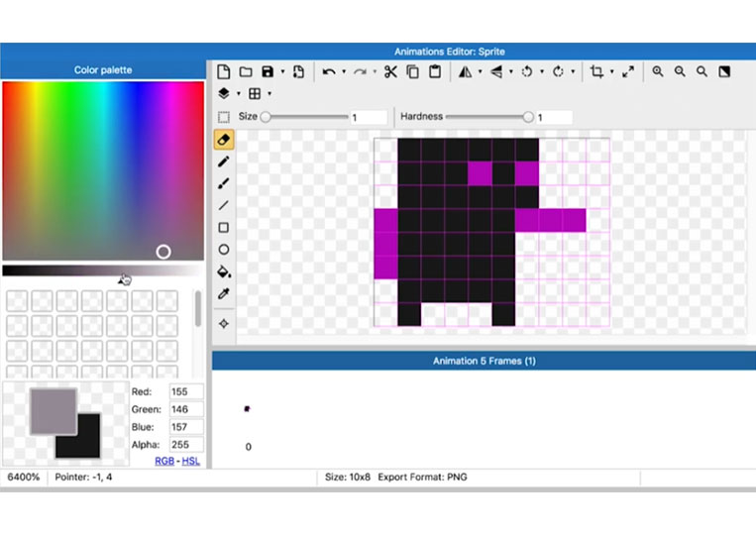Select the Eraser tool

224,140
